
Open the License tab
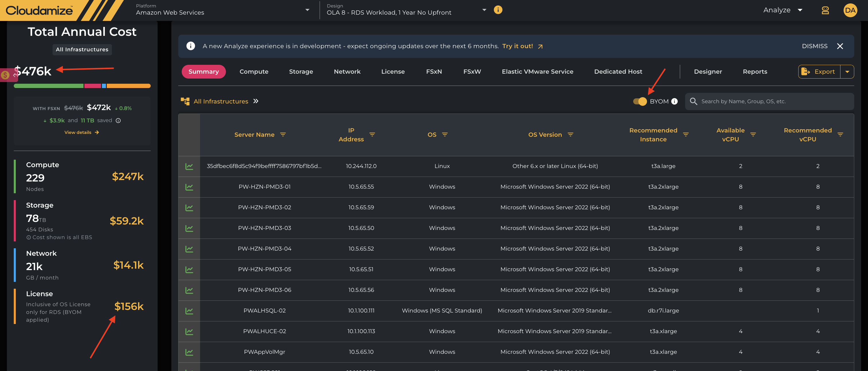click(393, 72)
